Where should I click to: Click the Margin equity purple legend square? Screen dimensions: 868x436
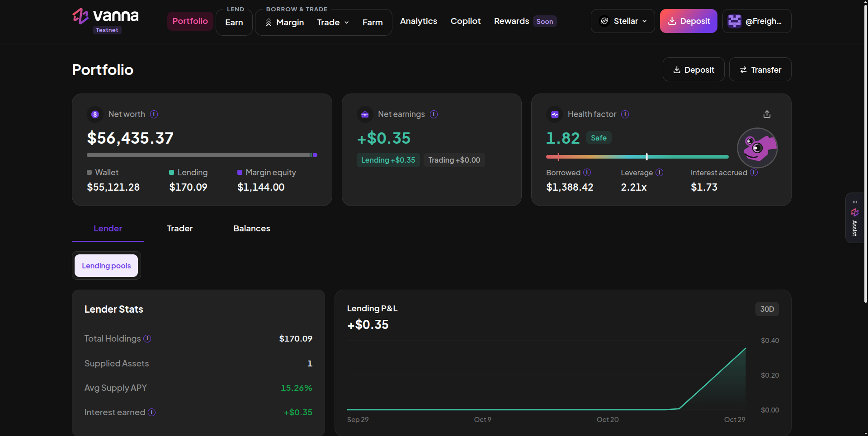point(240,173)
